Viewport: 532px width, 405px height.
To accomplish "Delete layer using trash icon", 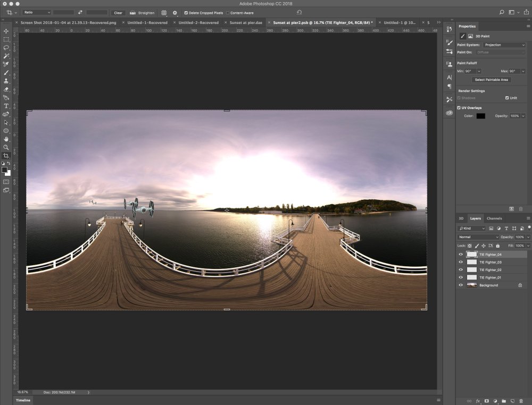I will pyautogui.click(x=521, y=401).
